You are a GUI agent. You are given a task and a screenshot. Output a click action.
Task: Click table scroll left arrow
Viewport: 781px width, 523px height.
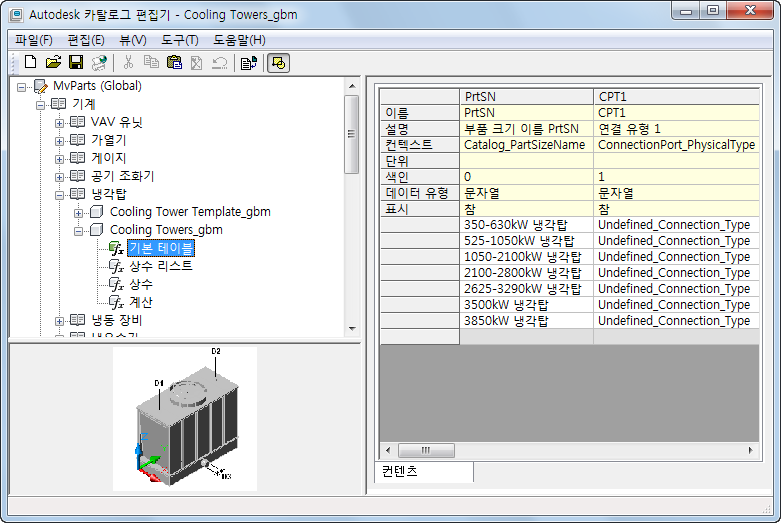coord(388,450)
